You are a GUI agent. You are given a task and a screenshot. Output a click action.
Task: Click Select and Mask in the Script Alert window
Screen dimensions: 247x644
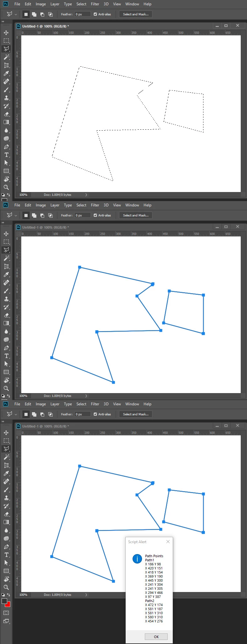[x=136, y=414]
